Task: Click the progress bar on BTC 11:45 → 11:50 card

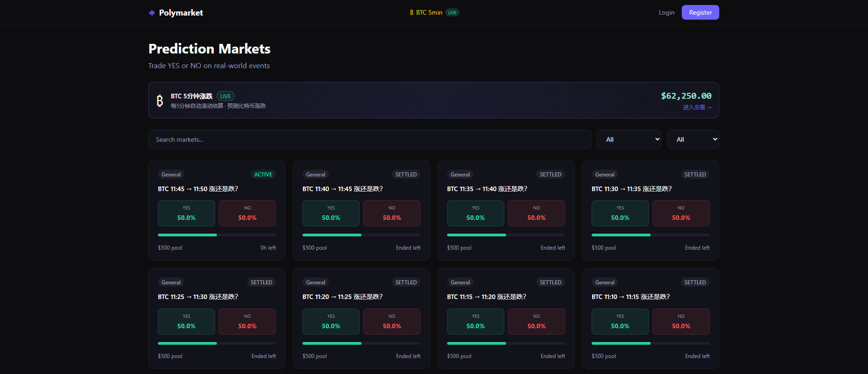Action: tap(217, 235)
